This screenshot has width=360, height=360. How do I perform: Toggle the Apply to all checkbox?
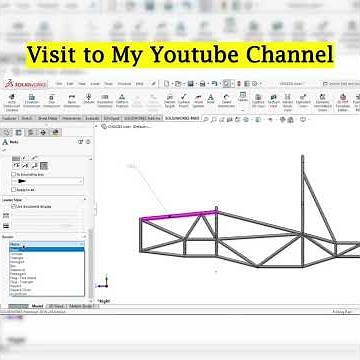click(x=14, y=189)
